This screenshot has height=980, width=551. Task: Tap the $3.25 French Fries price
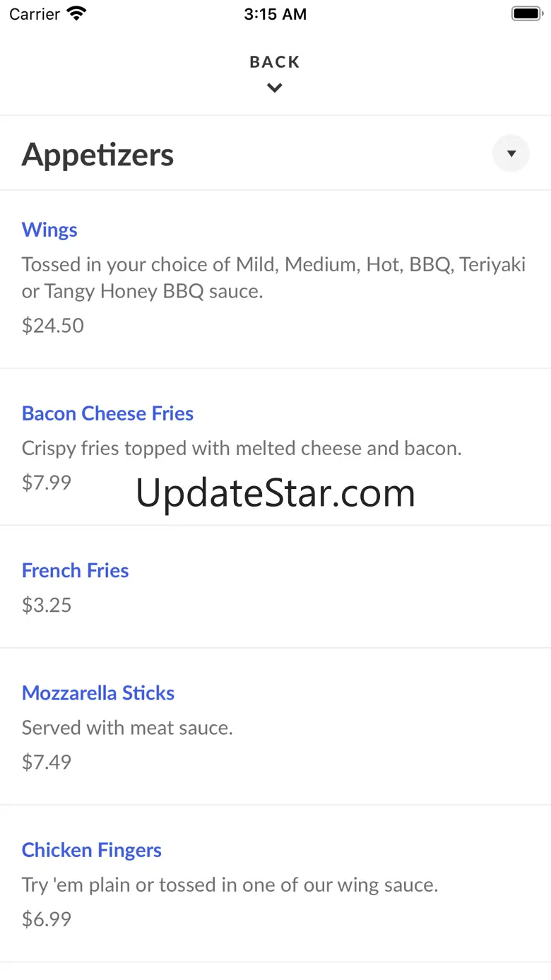(x=47, y=605)
